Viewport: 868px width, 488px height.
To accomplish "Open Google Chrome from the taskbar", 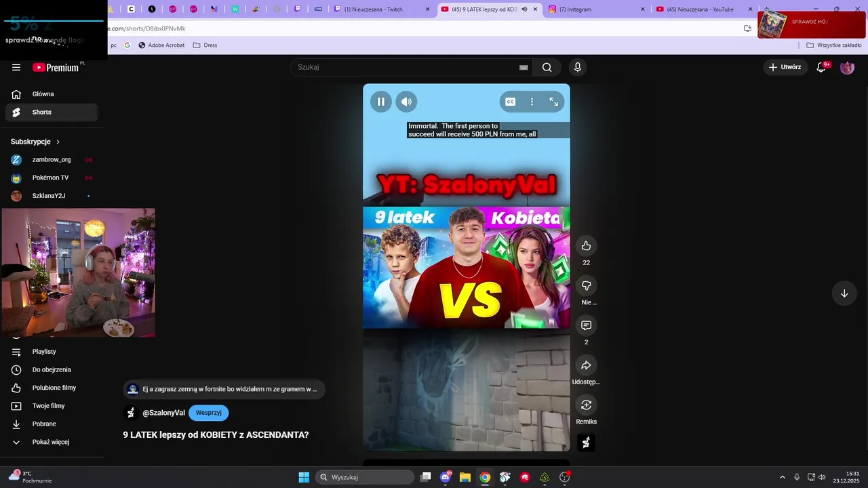I will [x=485, y=477].
